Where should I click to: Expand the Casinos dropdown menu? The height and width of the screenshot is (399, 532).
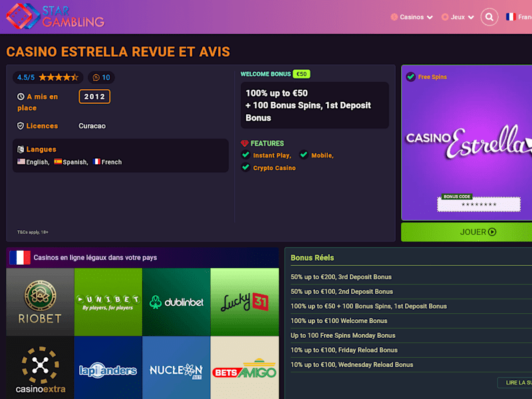point(412,17)
